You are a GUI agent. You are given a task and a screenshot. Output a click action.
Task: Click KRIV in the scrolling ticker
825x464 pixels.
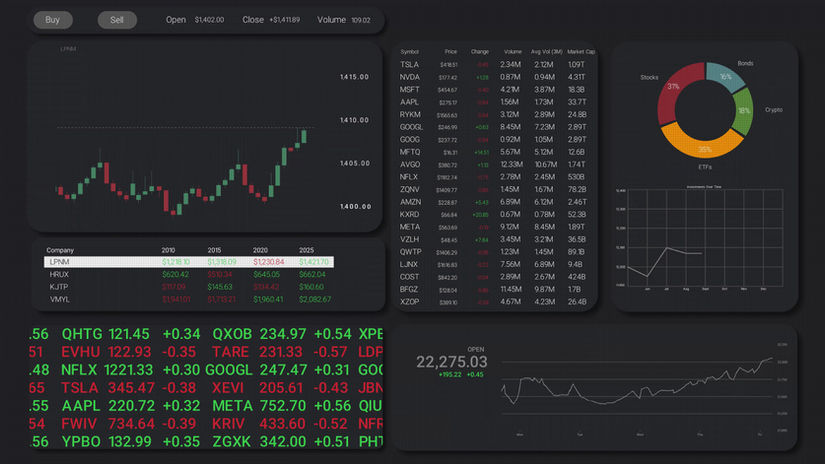click(228, 423)
